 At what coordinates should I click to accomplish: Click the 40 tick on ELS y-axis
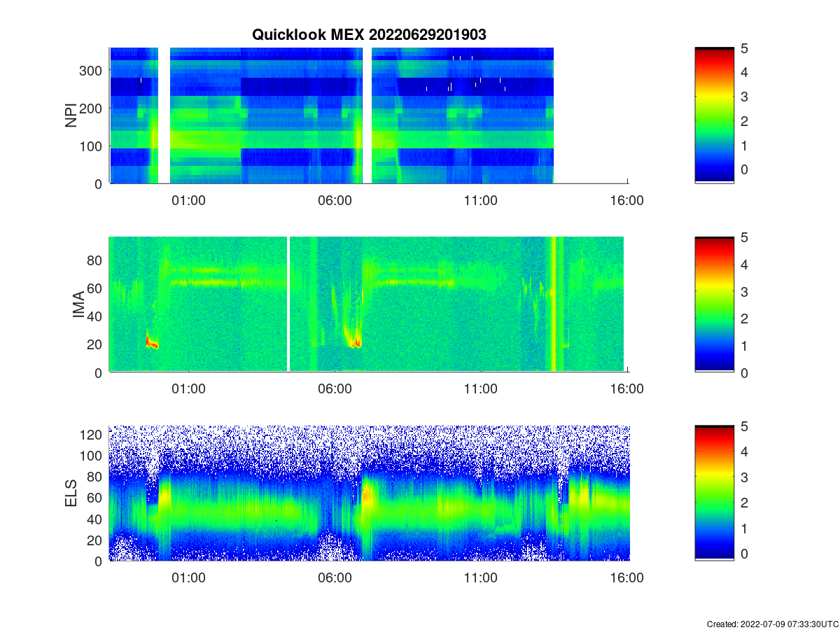[96, 519]
